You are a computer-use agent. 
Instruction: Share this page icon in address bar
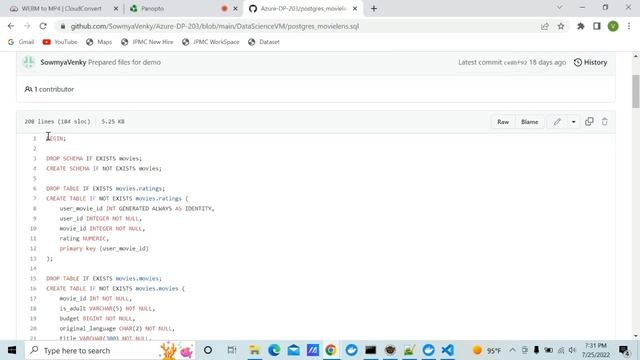(544, 26)
